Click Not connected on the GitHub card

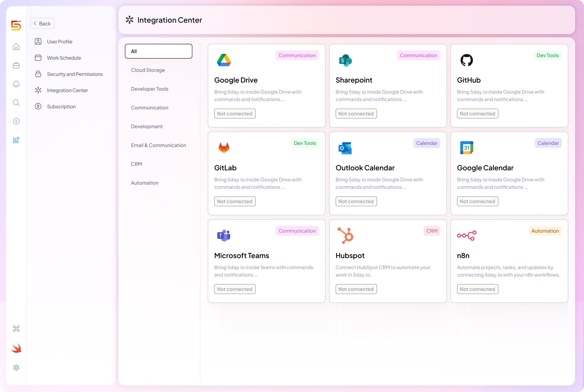477,114
